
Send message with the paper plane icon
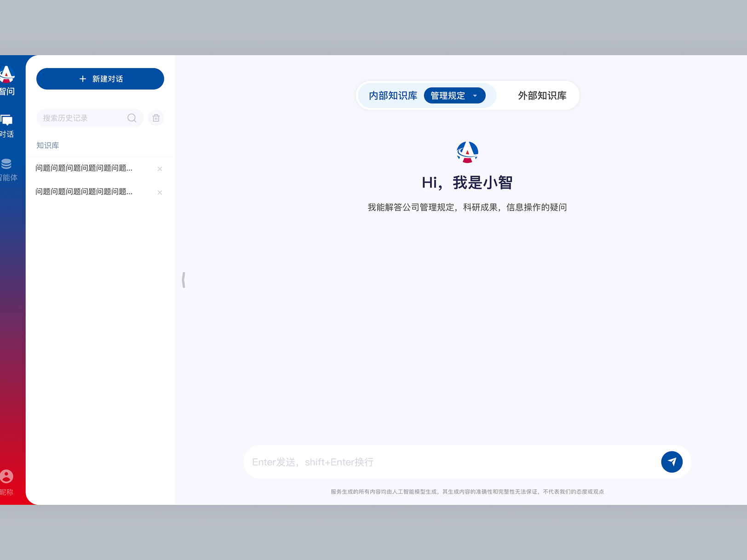coord(672,462)
